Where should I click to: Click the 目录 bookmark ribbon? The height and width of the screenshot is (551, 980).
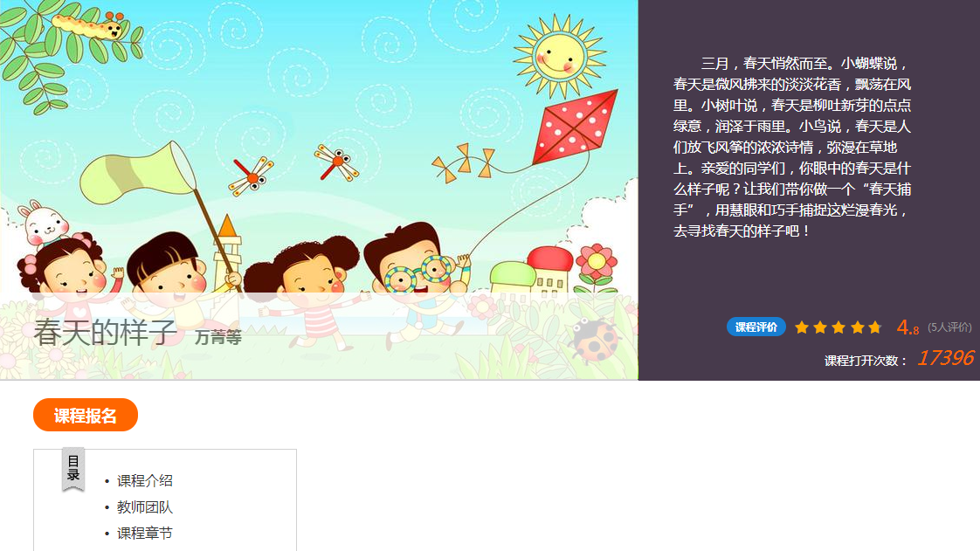[x=73, y=469]
